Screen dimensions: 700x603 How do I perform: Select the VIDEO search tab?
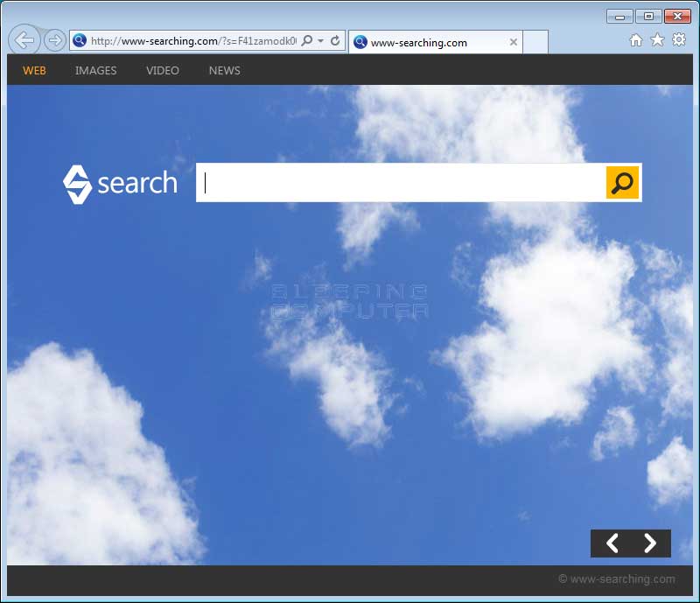[x=163, y=71]
